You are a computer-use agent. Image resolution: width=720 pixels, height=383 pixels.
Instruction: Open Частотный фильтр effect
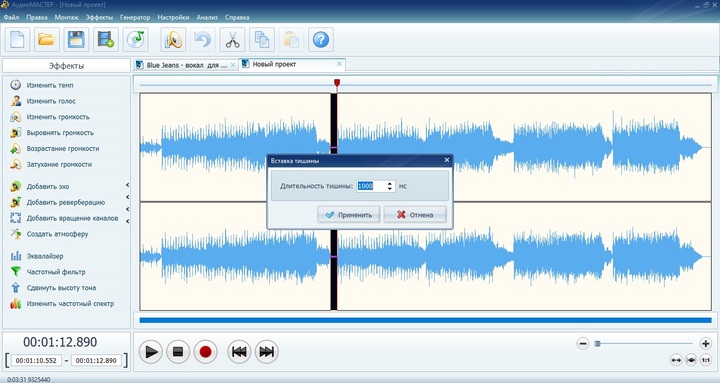point(48,272)
